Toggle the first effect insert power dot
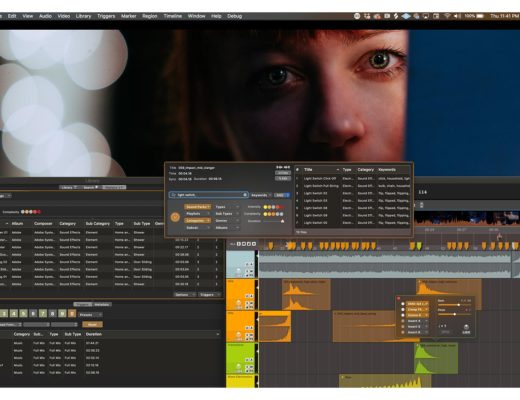Viewport: 520px width, 400px height. click(403, 304)
